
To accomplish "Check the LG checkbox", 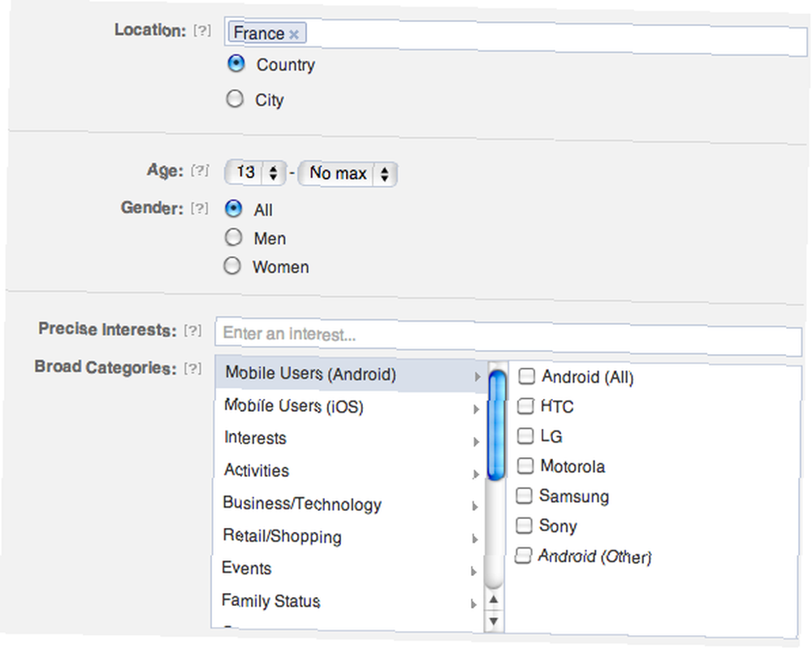I will [x=525, y=435].
